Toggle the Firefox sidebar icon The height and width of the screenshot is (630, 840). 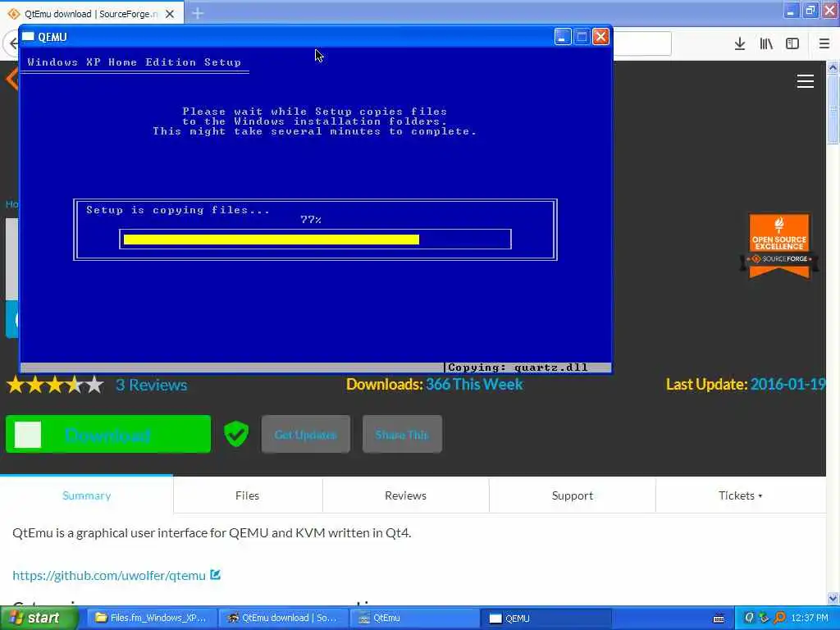click(x=792, y=44)
